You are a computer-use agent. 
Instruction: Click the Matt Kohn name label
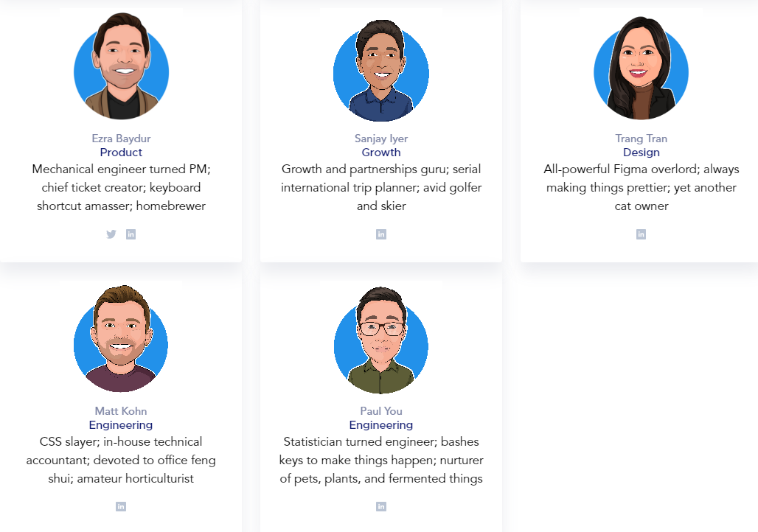[x=121, y=411]
